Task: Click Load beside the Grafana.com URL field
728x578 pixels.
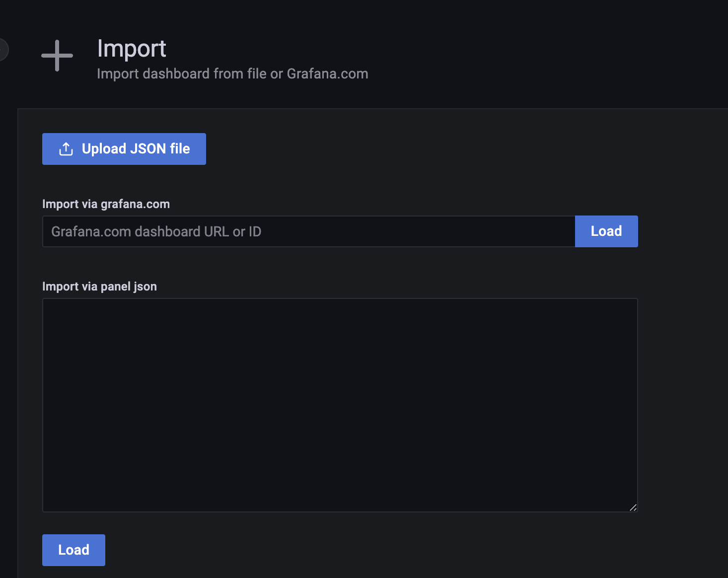Action: click(606, 231)
